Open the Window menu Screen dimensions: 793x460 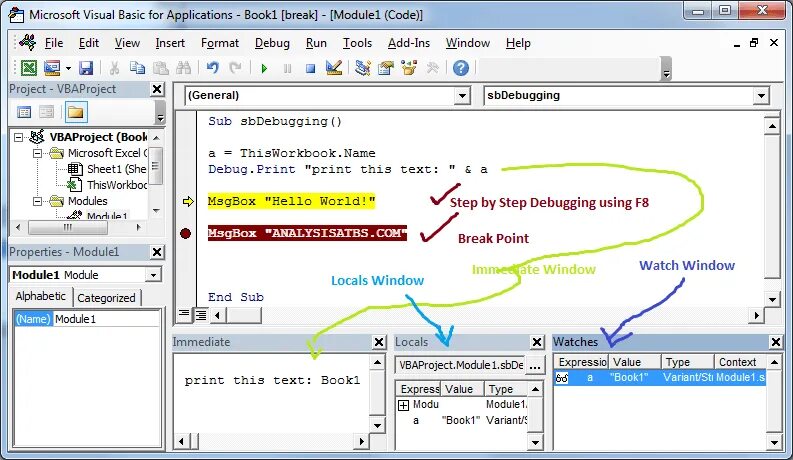pos(468,43)
